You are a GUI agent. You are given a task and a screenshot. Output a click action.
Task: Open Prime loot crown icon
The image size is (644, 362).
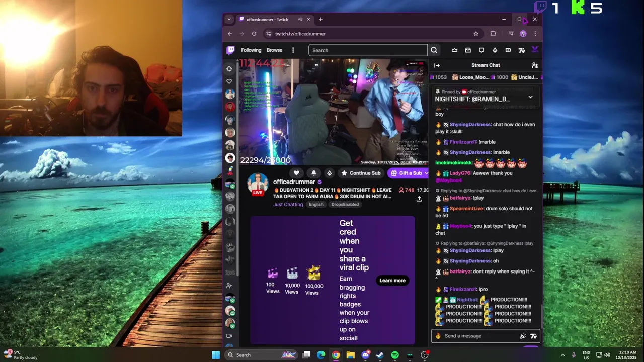click(455, 50)
